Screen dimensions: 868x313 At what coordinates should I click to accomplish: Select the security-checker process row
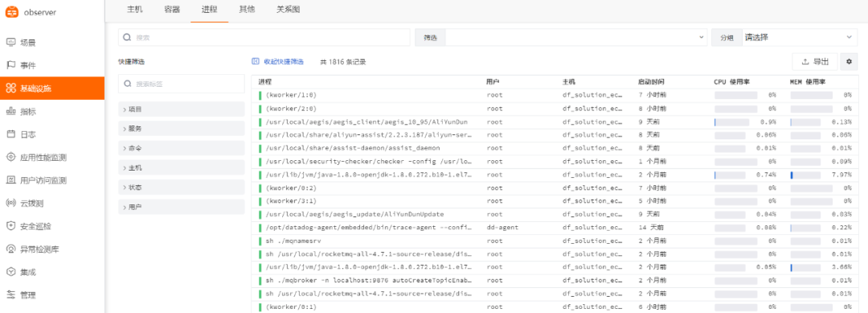point(555,162)
